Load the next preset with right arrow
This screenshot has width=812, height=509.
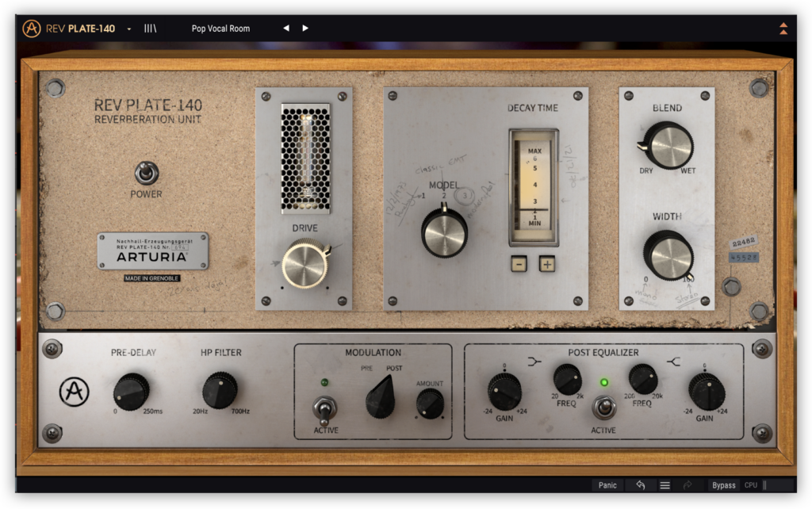(305, 29)
